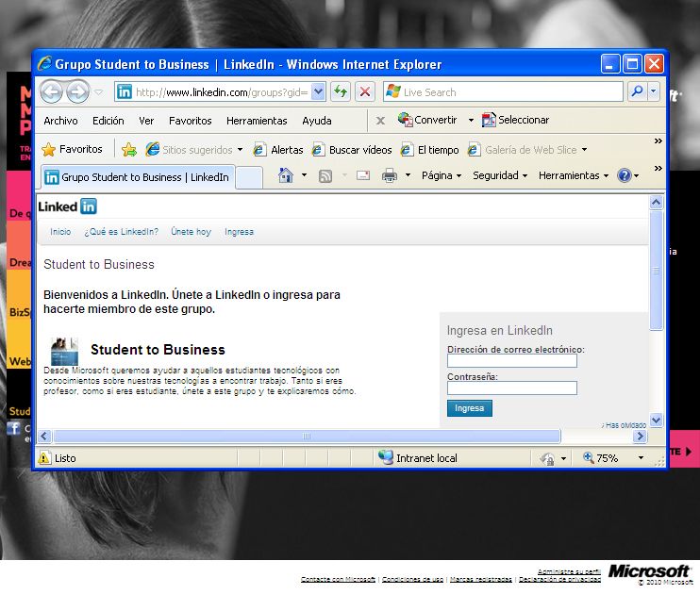Open the Ver menu

tap(146, 121)
